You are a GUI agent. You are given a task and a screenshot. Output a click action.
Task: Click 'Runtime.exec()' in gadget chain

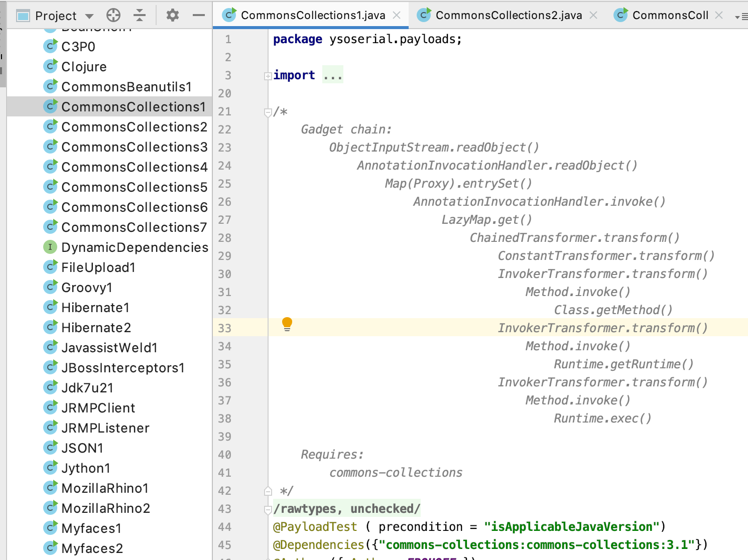(x=602, y=418)
